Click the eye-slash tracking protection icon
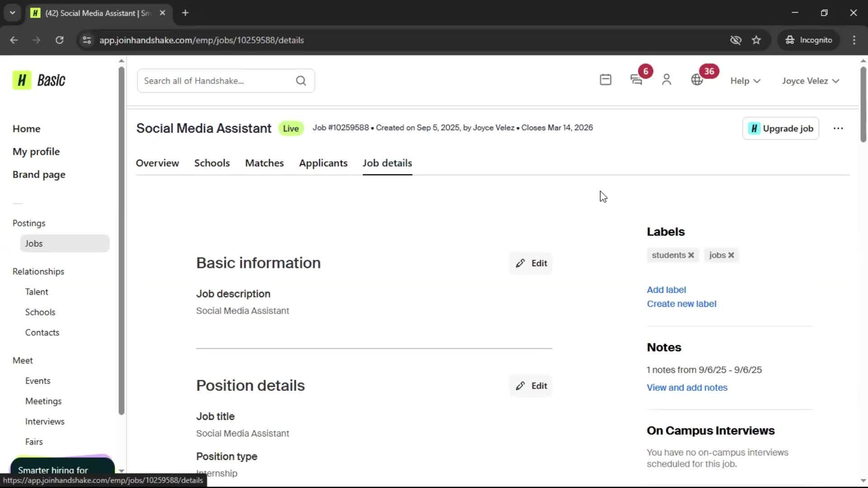 tap(736, 40)
